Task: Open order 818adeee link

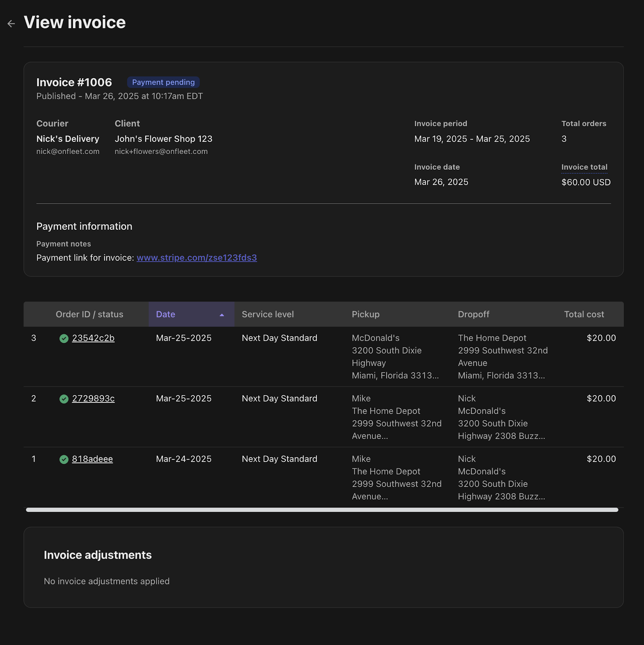Action: pos(92,459)
